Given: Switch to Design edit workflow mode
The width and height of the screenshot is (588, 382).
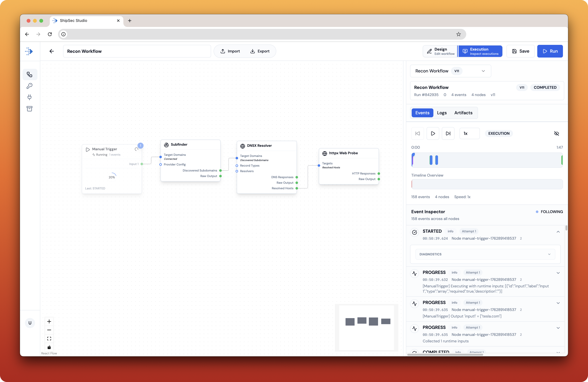Looking at the screenshot, I should 441,51.
